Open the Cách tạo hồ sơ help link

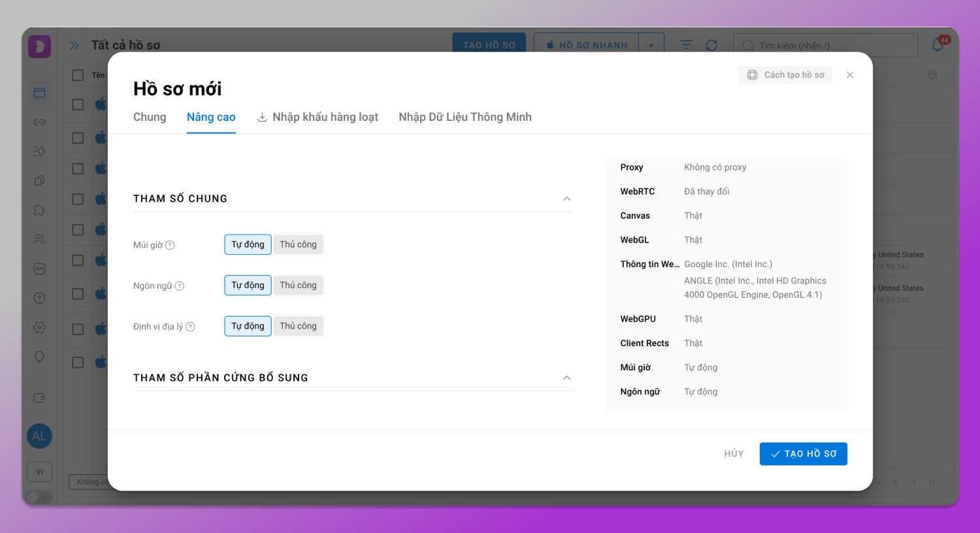[785, 75]
